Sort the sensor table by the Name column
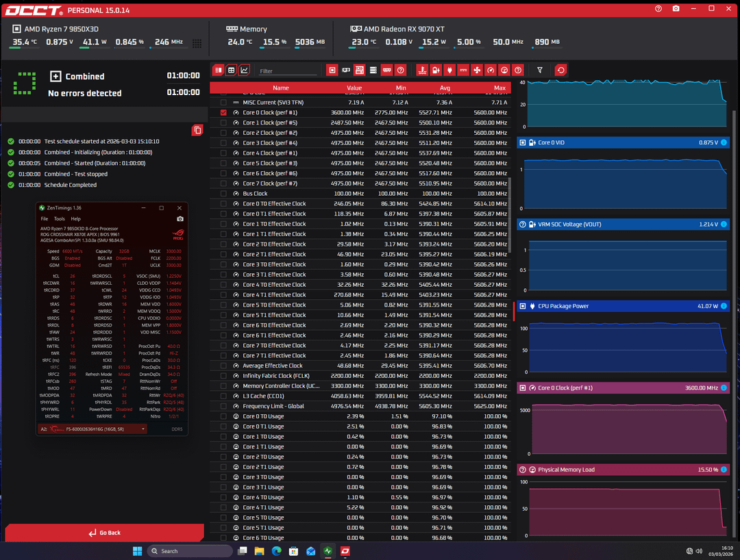The width and height of the screenshot is (740, 560). click(x=280, y=88)
